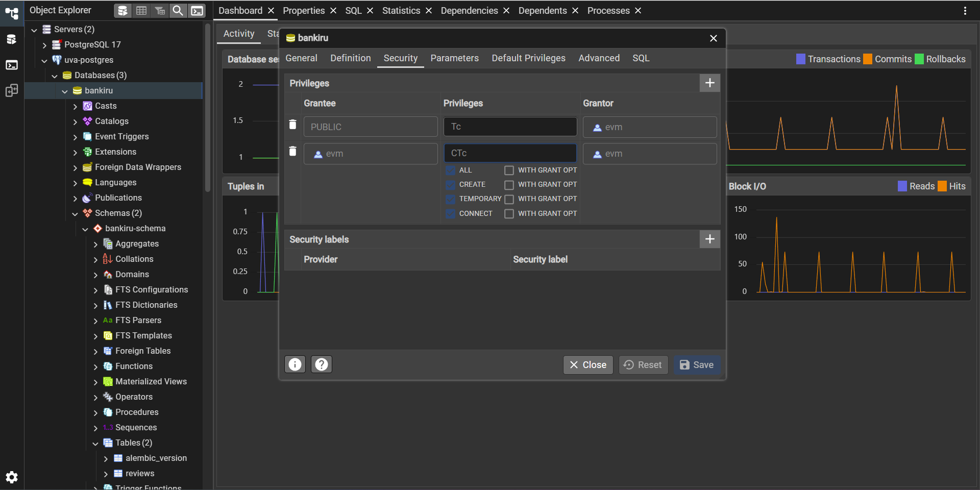
Task: Toggle the TEMPORARY privilege checkbox
Action: (450, 199)
